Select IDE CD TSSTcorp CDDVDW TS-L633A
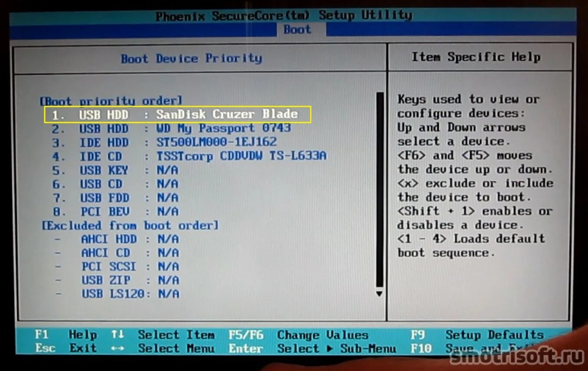 click(190, 156)
